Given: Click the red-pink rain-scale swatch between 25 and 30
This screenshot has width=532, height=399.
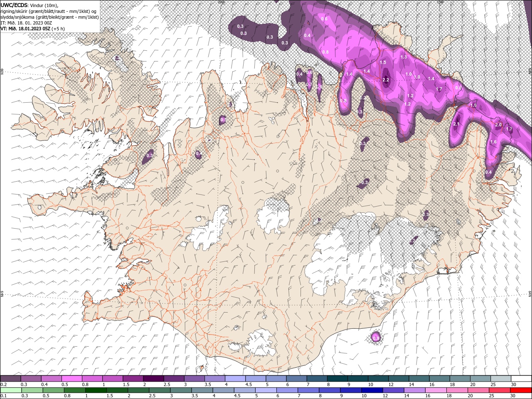Looking at the screenshot, I should click(x=500, y=390).
